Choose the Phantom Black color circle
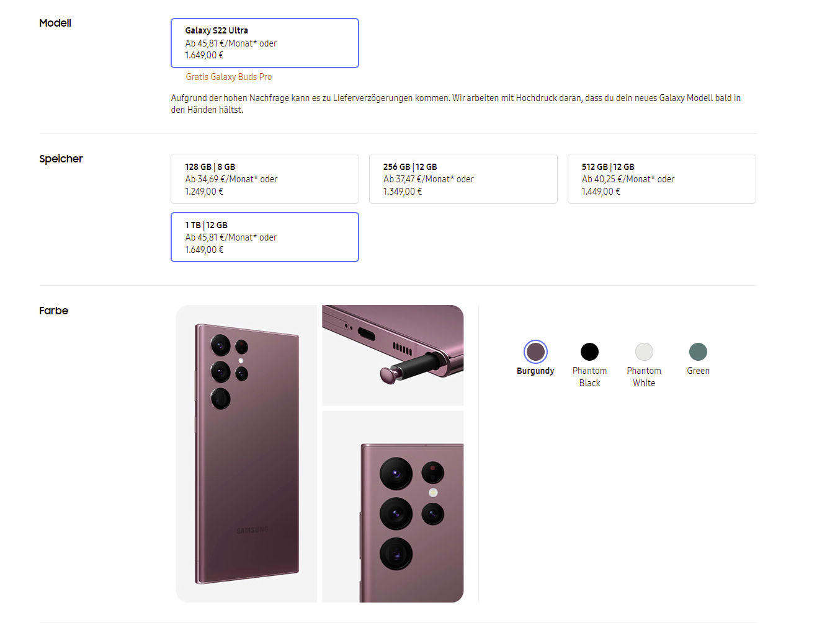The image size is (840, 623). (x=589, y=351)
